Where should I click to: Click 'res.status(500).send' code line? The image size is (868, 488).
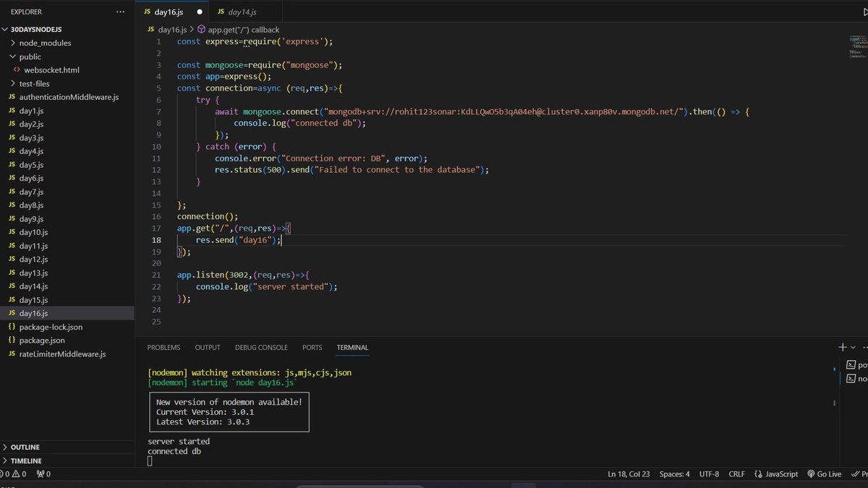tap(352, 170)
